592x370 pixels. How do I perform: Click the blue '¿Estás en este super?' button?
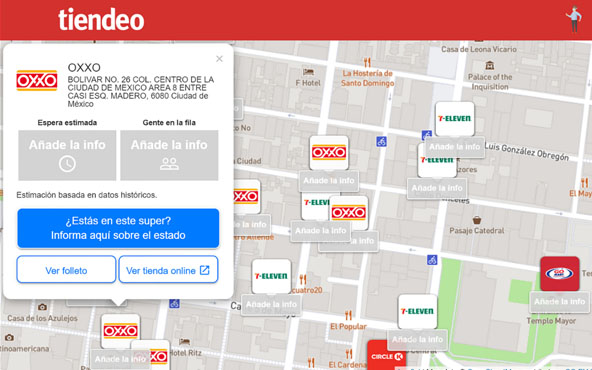[x=118, y=228]
